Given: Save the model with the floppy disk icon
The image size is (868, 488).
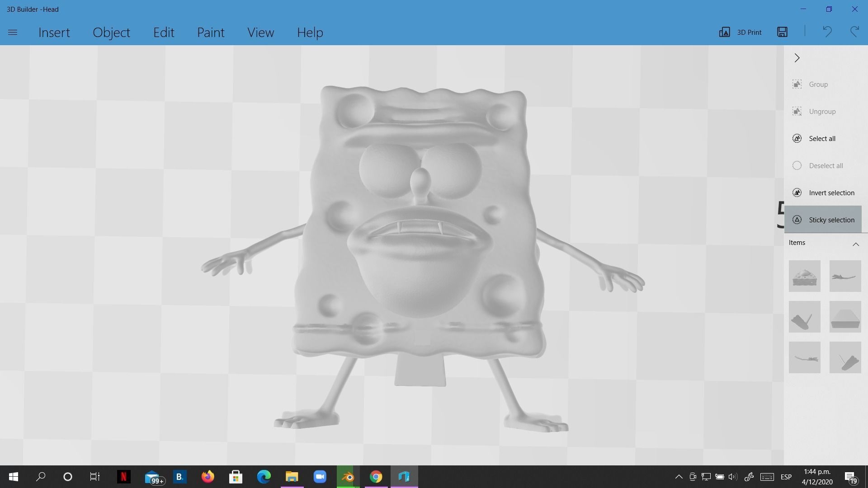Looking at the screenshot, I should coord(782,32).
